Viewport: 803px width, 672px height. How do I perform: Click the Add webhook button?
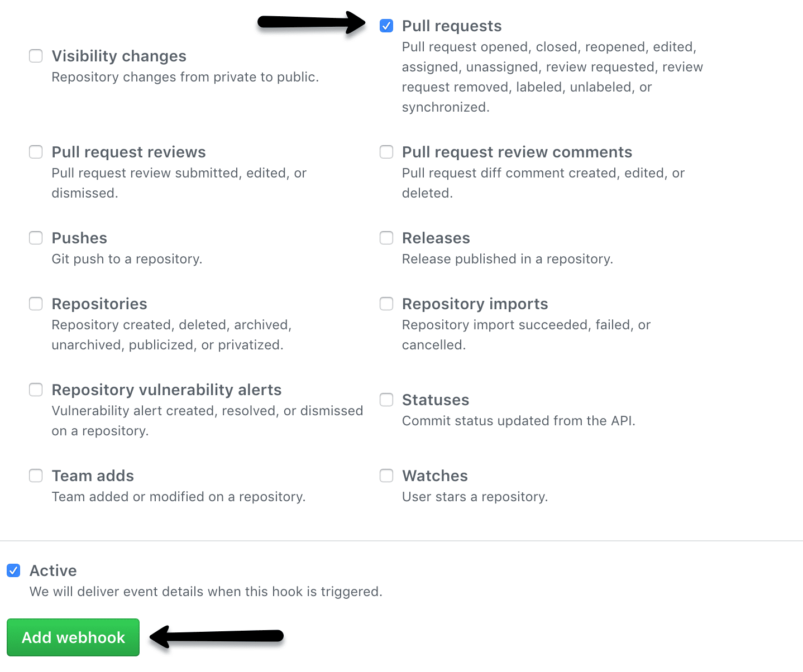pyautogui.click(x=73, y=637)
